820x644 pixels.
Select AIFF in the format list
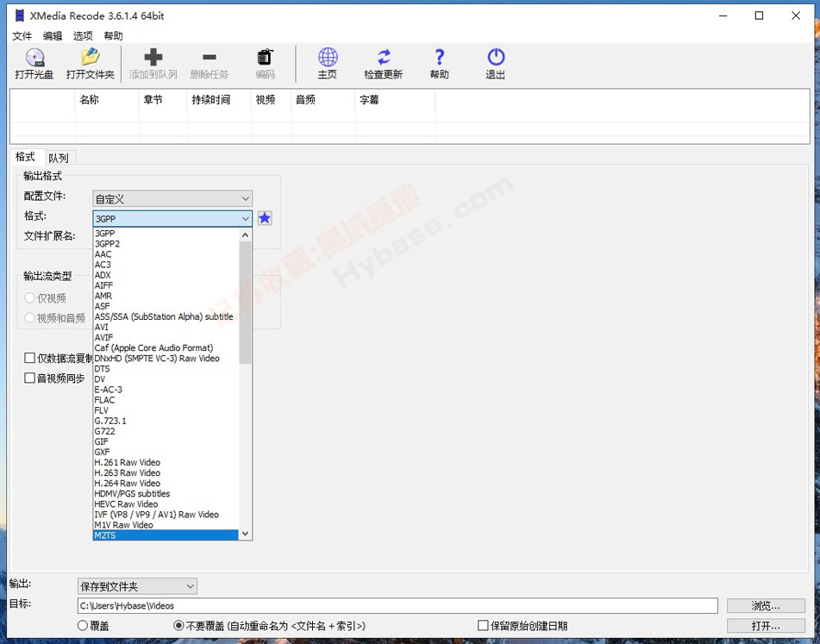(x=166, y=285)
